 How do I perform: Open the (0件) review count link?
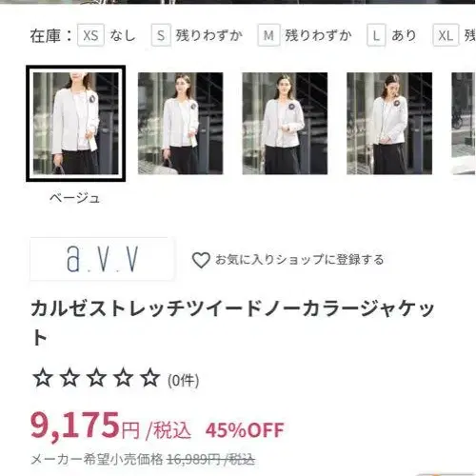pyautogui.click(x=184, y=380)
